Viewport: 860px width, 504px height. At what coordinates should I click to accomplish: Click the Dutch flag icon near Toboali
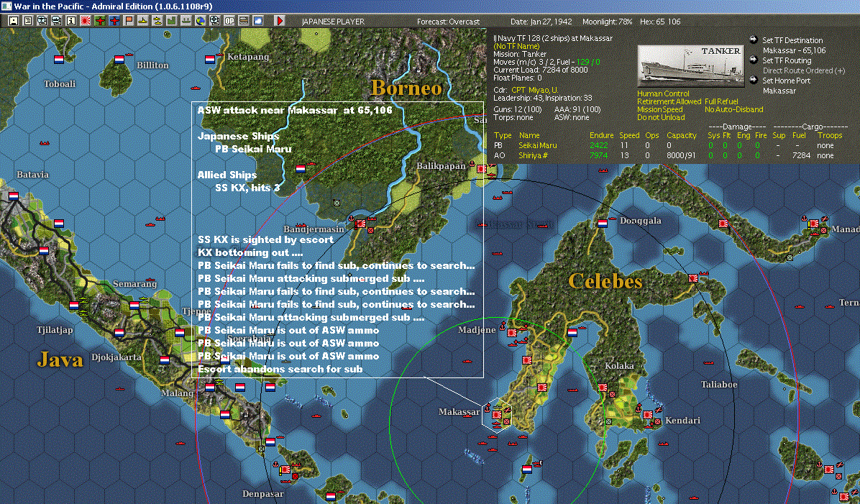59,59
